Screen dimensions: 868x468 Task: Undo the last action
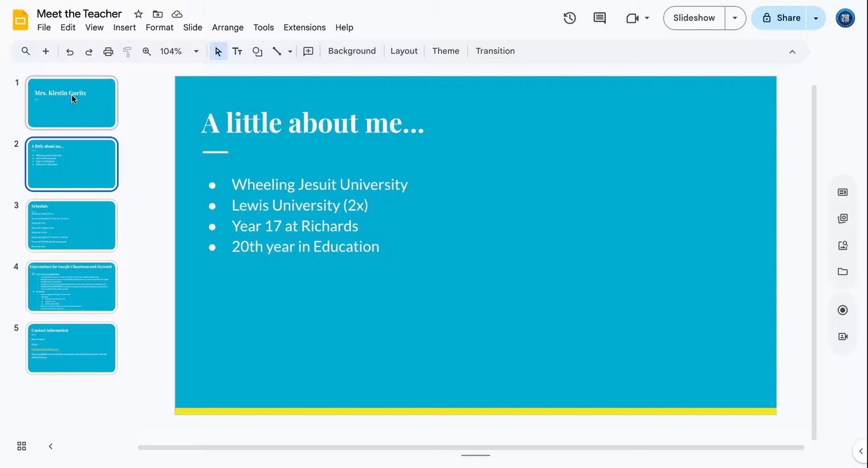(70, 51)
